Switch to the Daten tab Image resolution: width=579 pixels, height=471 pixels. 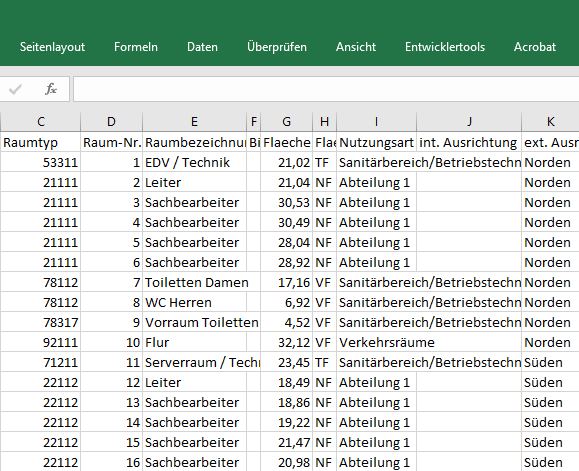coord(202,47)
